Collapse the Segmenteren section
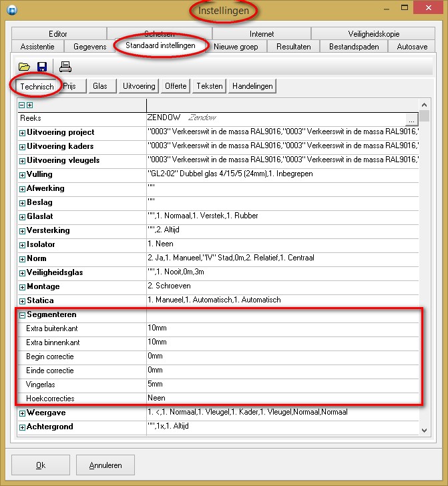 22,315
